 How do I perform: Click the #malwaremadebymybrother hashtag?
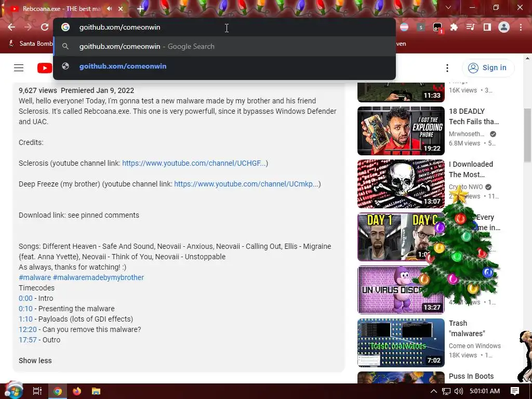click(98, 277)
